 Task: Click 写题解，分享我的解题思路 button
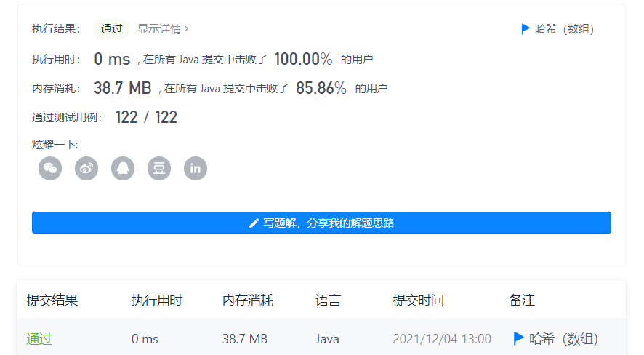point(321,223)
